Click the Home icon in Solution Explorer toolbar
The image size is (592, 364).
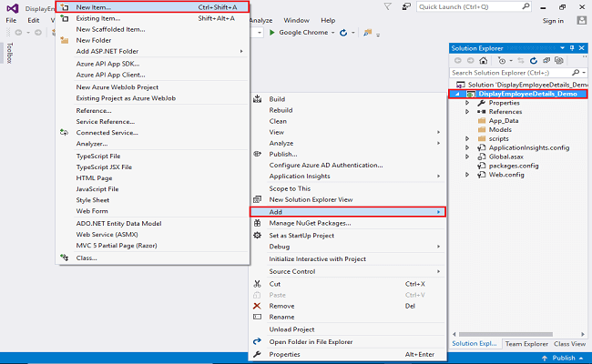point(483,60)
